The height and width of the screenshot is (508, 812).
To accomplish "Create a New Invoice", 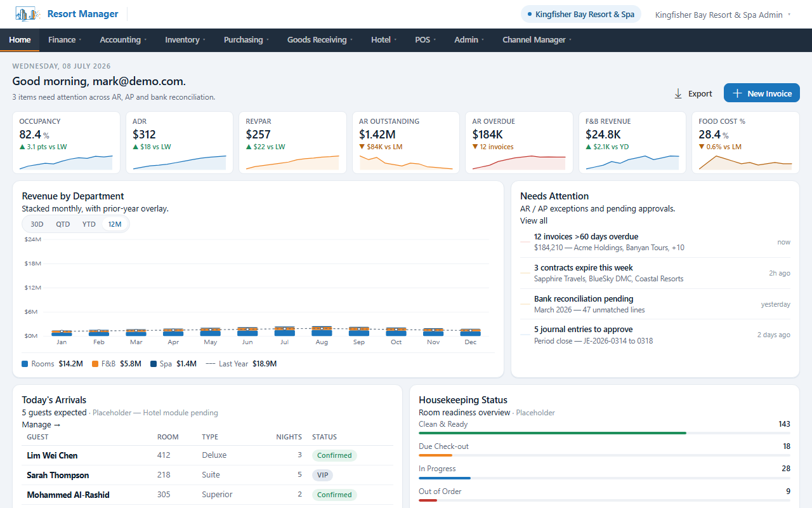I will (x=762, y=93).
